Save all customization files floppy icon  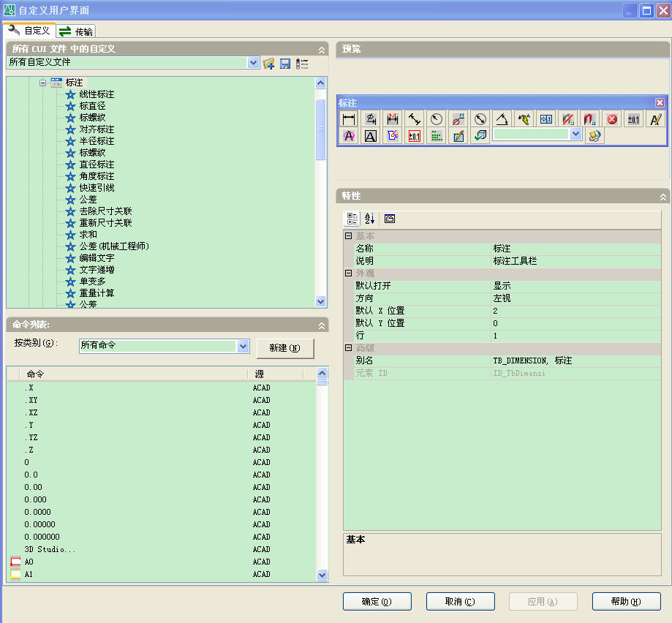pos(285,64)
